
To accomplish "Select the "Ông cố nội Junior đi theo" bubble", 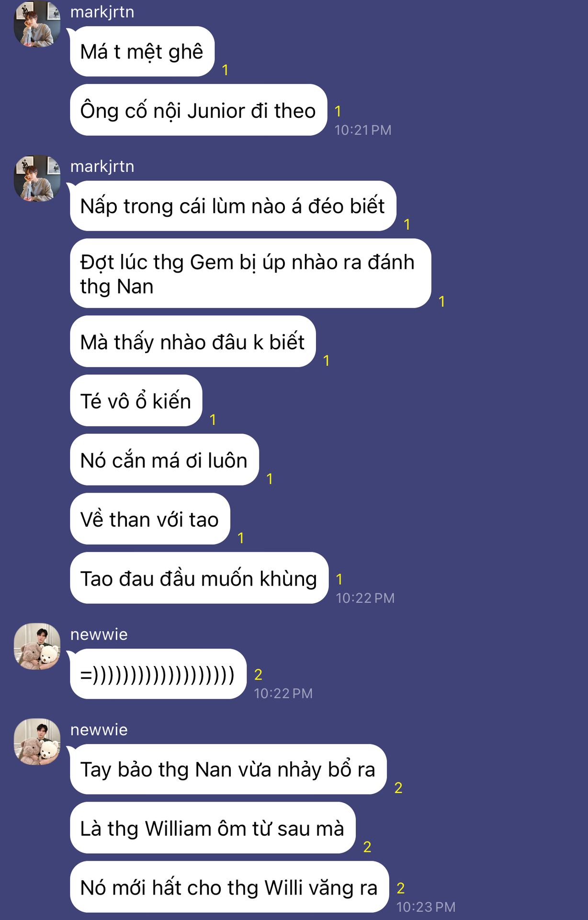I will [198, 110].
